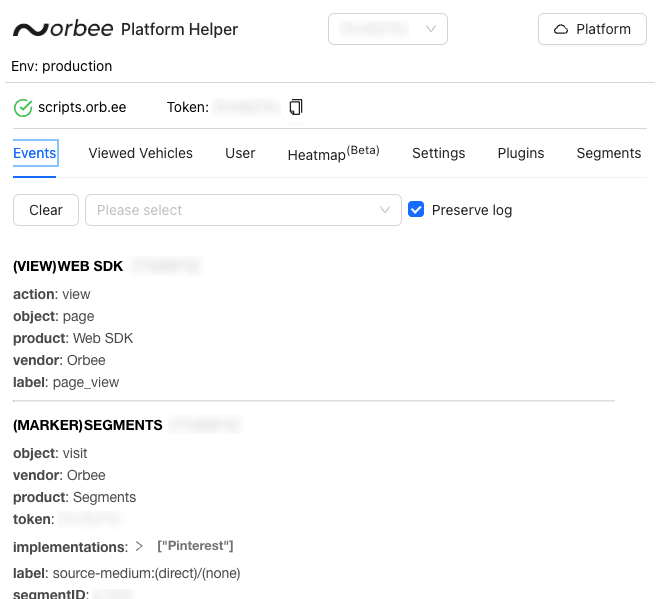Viewport: 660px width, 599px height.
Task: Open the Please select filter dropdown
Action: coord(243,210)
